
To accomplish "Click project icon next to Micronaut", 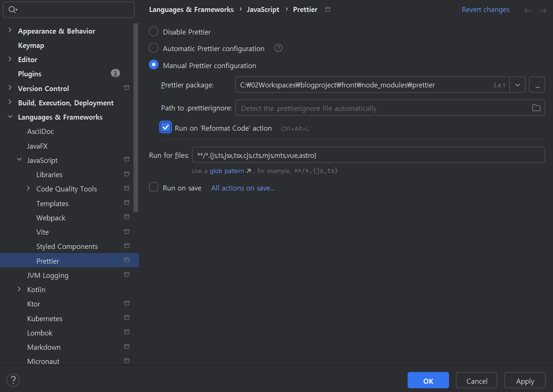I will click(x=127, y=361).
